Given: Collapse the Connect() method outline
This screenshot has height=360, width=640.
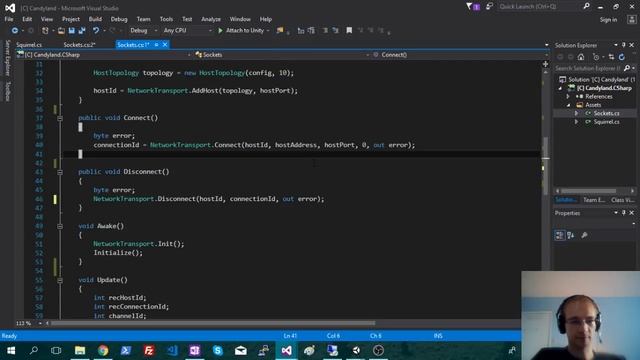Looking at the screenshot, I should [x=60, y=118].
